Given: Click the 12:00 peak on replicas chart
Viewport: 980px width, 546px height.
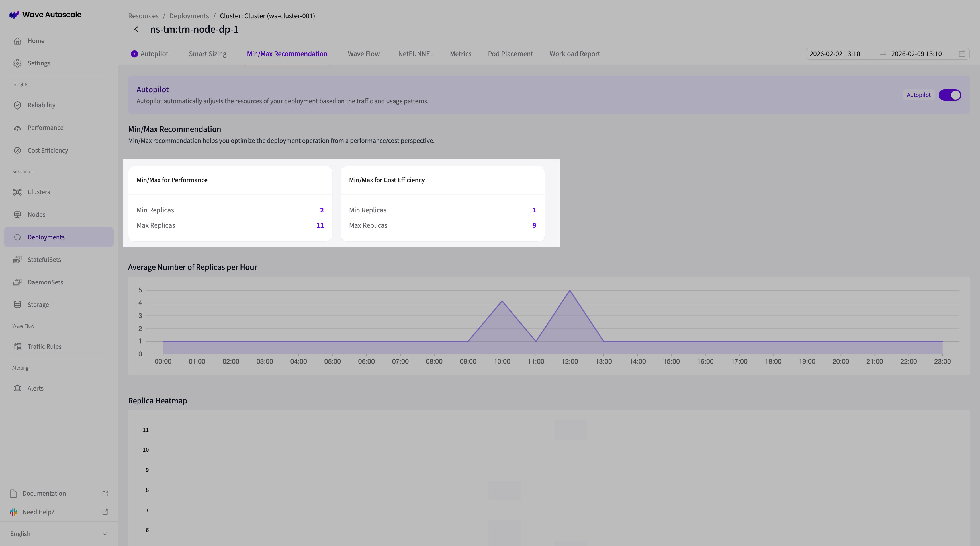Looking at the screenshot, I should (570, 290).
